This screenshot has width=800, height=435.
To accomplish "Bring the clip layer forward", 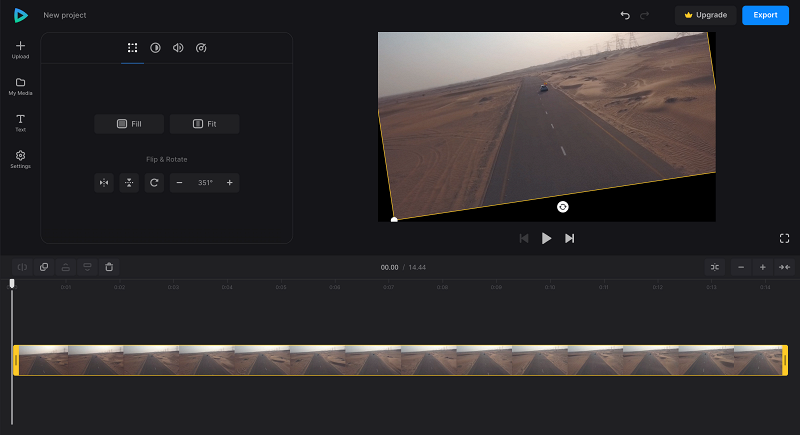I will click(x=66, y=267).
